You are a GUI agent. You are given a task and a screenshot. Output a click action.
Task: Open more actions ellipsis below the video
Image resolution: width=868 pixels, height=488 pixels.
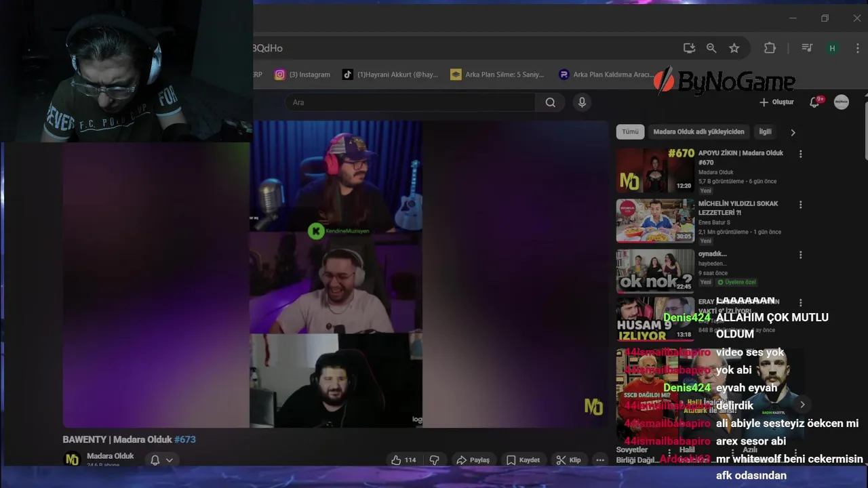(600, 460)
